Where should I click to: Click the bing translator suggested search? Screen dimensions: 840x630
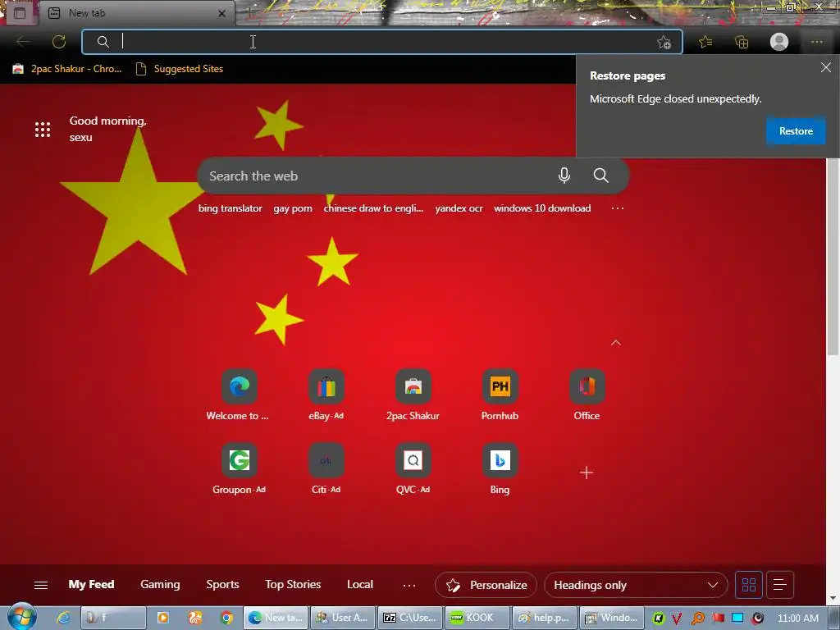tap(231, 208)
